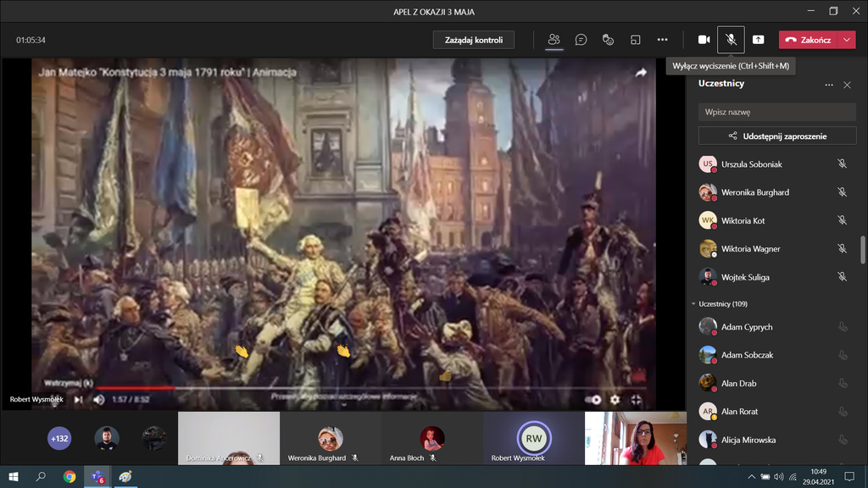The height and width of the screenshot is (488, 868).
Task: Click Anna Błoch participant tile
Action: (432, 438)
